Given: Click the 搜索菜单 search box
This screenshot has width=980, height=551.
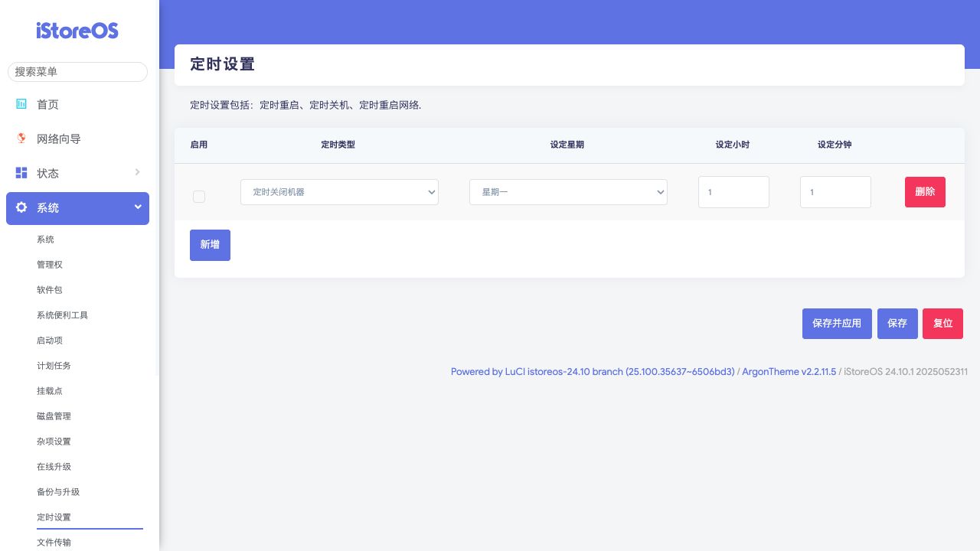Looking at the screenshot, I should [x=77, y=72].
